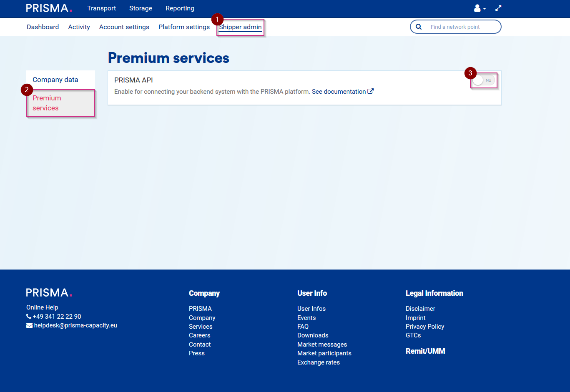Switch to the Shipper admin tab

241,27
